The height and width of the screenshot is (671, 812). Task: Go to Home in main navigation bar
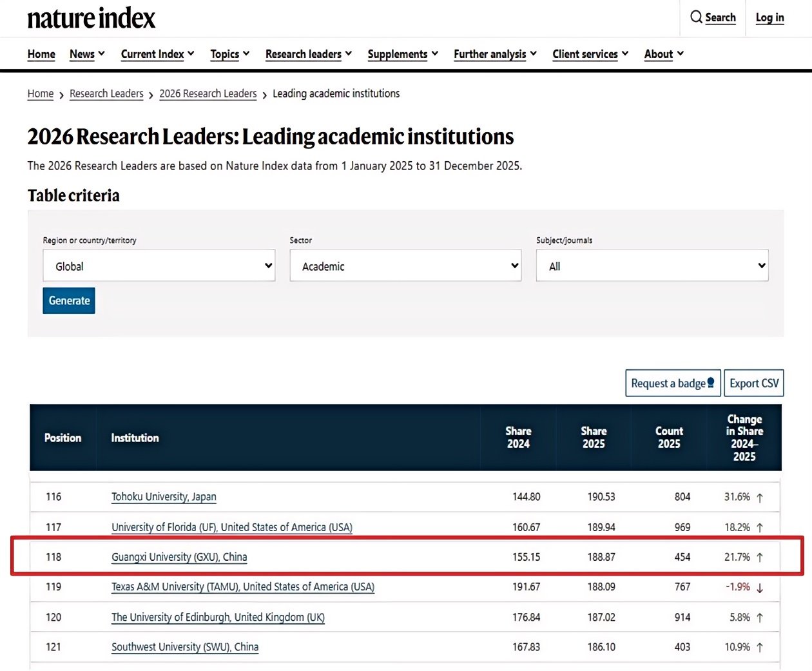pyautogui.click(x=41, y=54)
